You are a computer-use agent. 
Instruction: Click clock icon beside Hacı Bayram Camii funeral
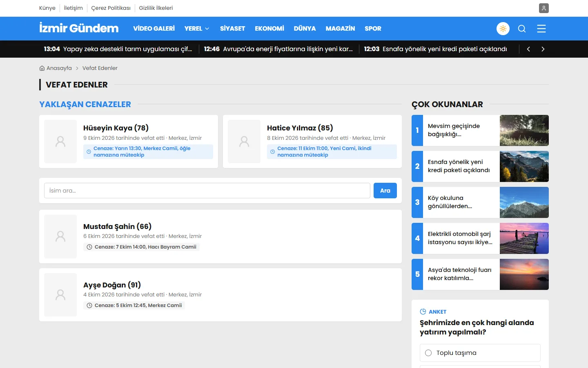point(89,247)
